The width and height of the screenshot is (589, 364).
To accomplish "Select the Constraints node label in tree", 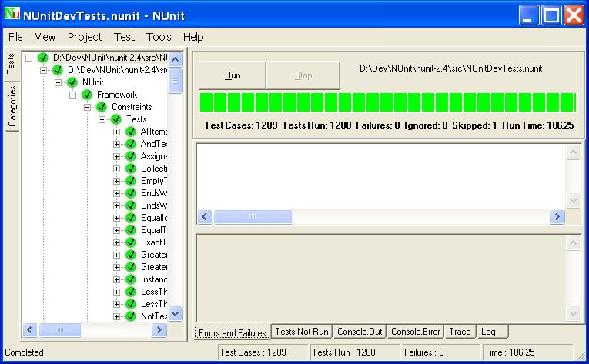I will (132, 107).
